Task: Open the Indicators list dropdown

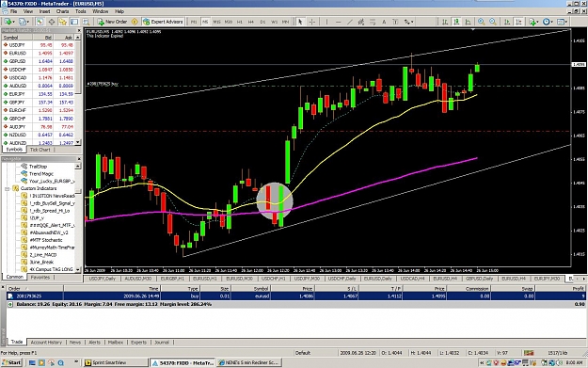Action: pos(533,22)
